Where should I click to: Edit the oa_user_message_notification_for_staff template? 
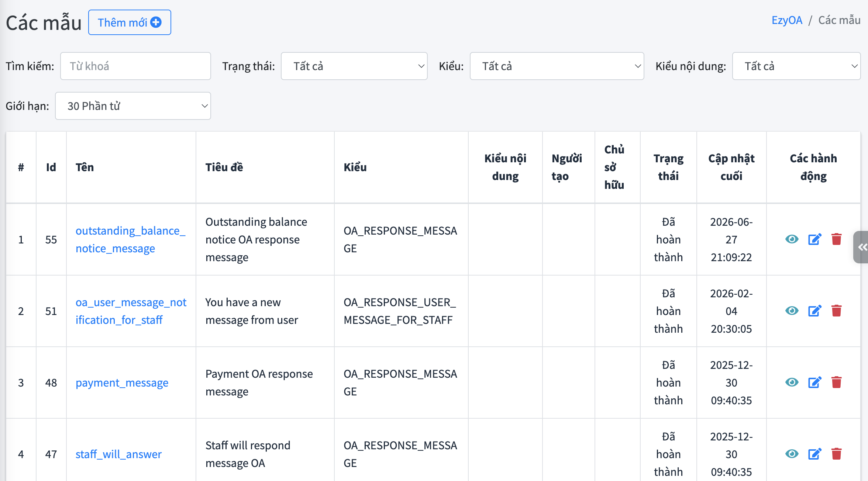(814, 311)
